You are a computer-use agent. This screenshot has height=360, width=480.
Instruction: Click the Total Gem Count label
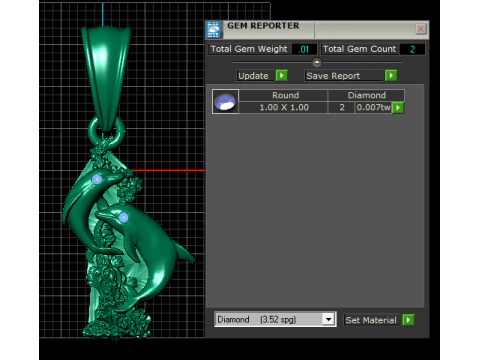359,49
